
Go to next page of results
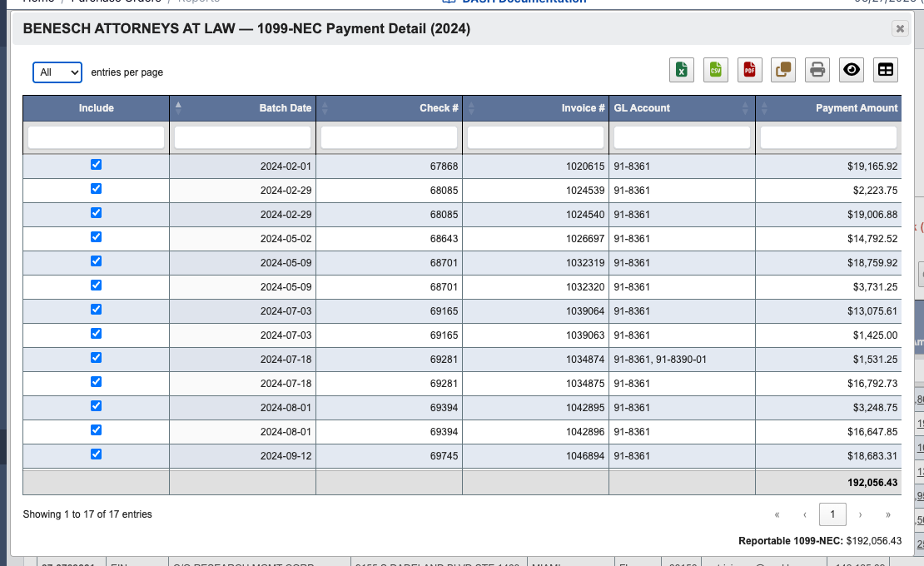click(x=861, y=514)
